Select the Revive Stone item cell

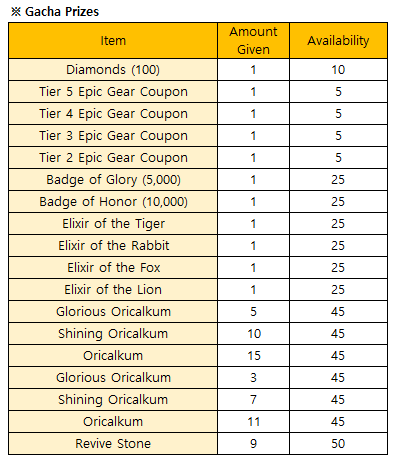pyautogui.click(x=113, y=444)
